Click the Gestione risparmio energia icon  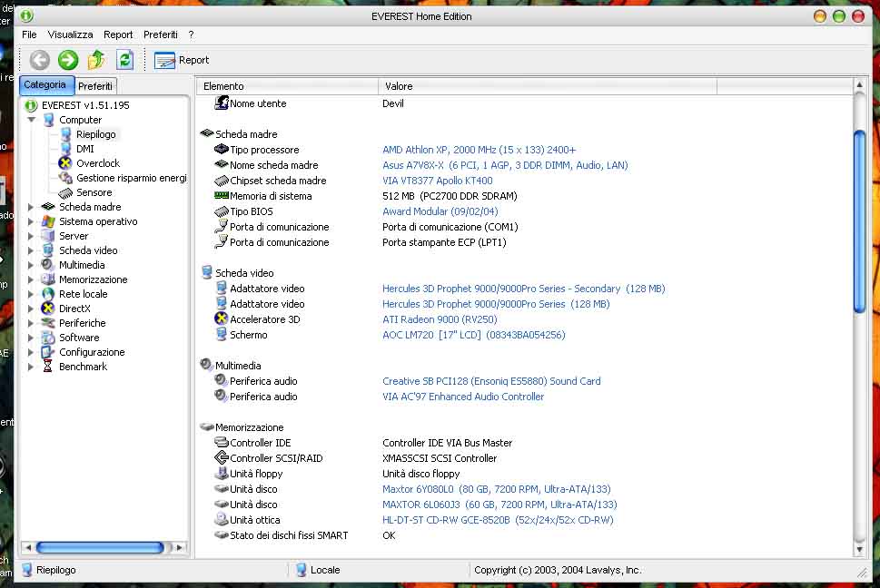[65, 178]
